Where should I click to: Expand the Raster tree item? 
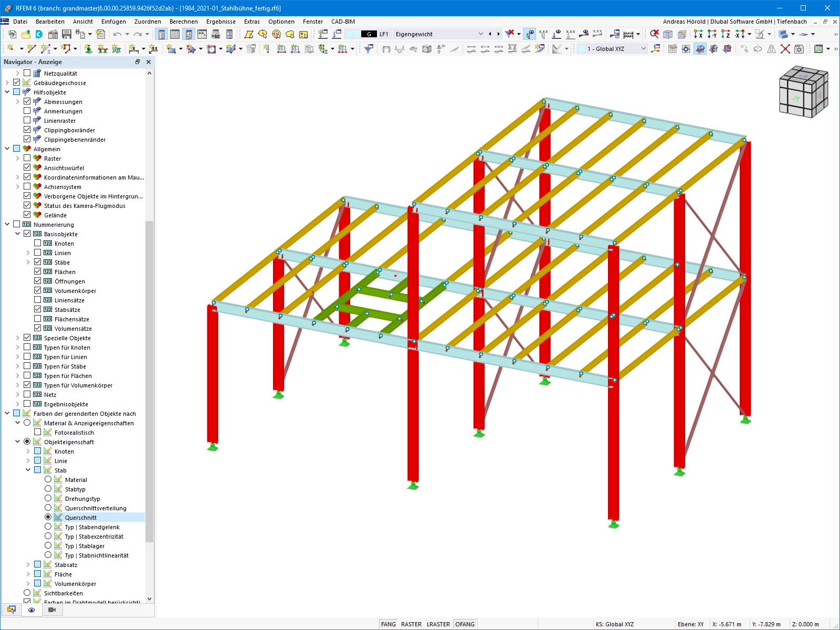18,158
